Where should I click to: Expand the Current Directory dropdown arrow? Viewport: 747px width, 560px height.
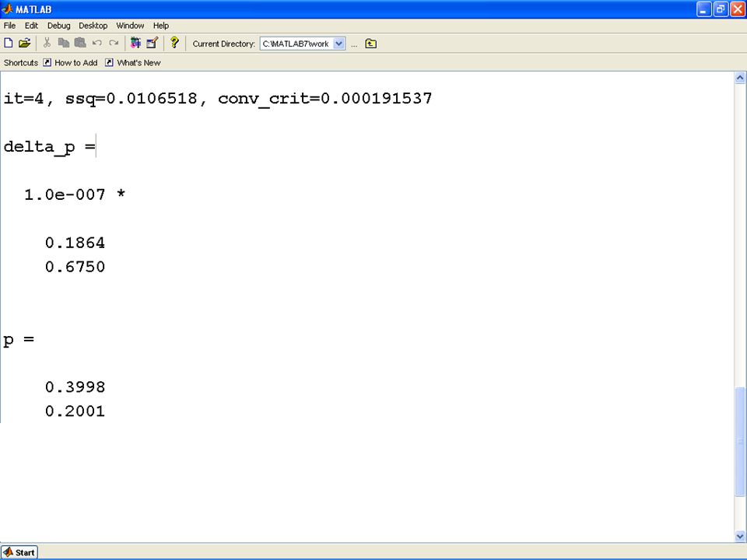click(338, 44)
